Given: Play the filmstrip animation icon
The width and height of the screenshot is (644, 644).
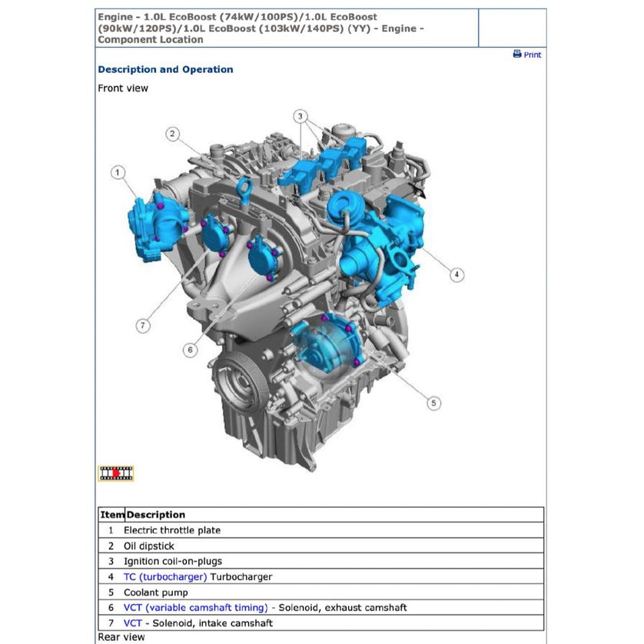Looking at the screenshot, I should [x=116, y=473].
